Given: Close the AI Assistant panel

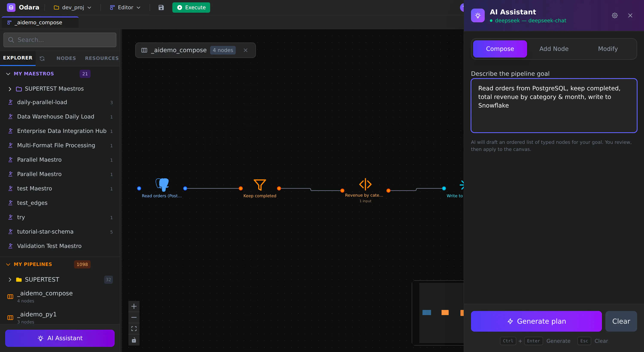Looking at the screenshot, I should pos(630,15).
